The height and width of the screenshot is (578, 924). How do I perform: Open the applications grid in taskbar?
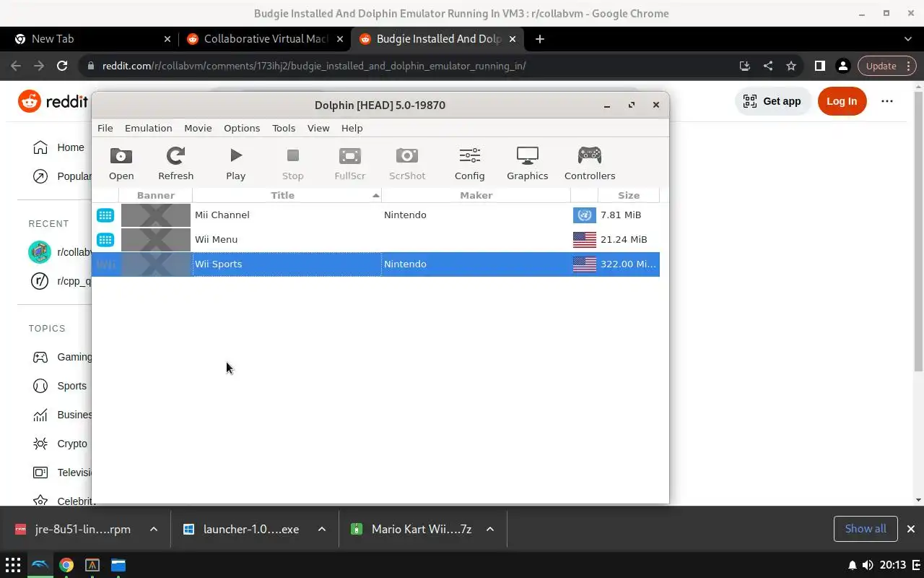(x=13, y=565)
